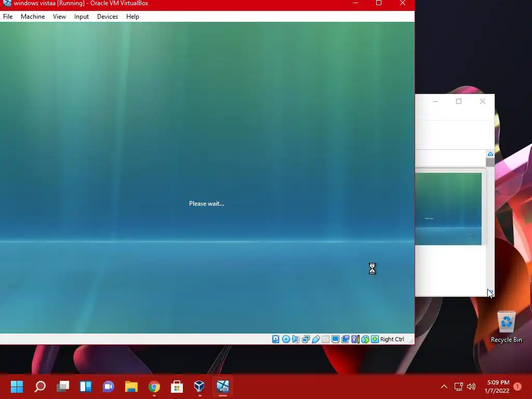This screenshot has width=532, height=399.
Task: Open the Windows Start menu
Action: tap(17, 387)
